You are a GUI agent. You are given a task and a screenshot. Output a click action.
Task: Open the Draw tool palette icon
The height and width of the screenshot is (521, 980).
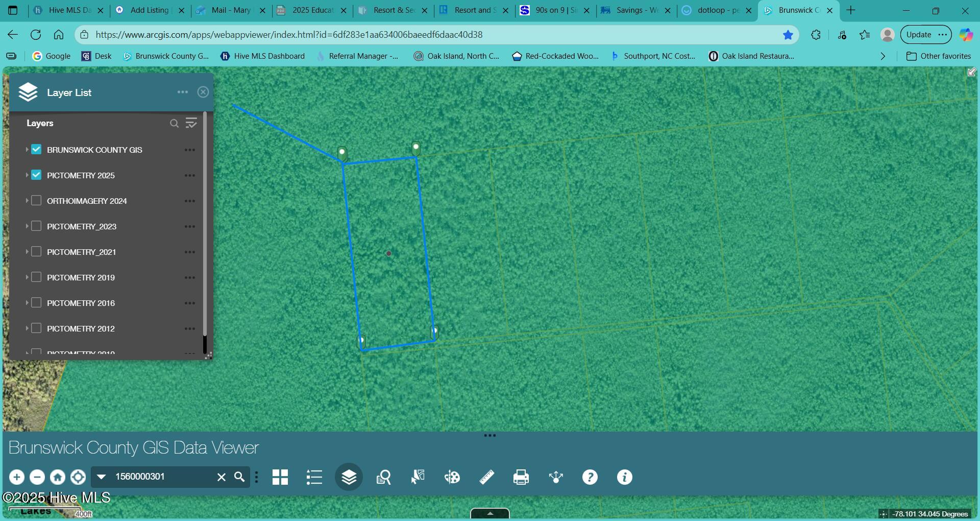[x=452, y=477]
